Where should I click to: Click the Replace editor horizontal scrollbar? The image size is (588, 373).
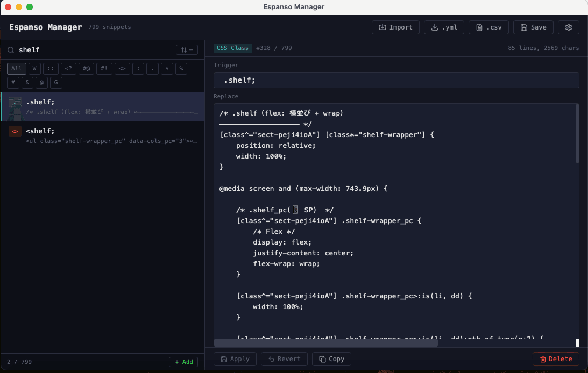coord(326,342)
